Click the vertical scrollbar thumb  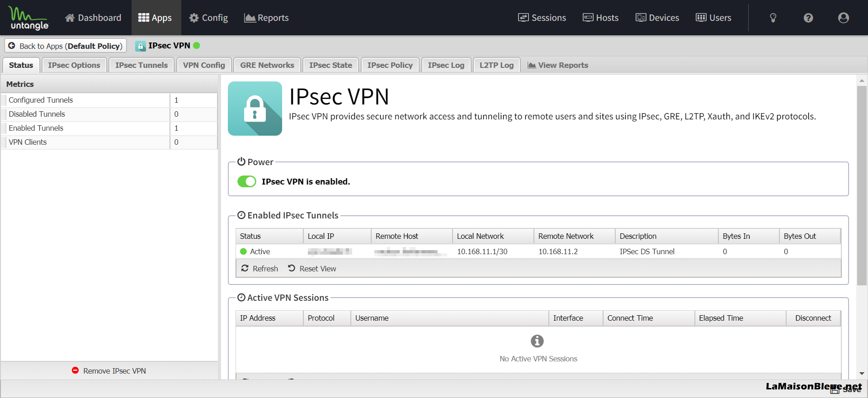point(862,185)
